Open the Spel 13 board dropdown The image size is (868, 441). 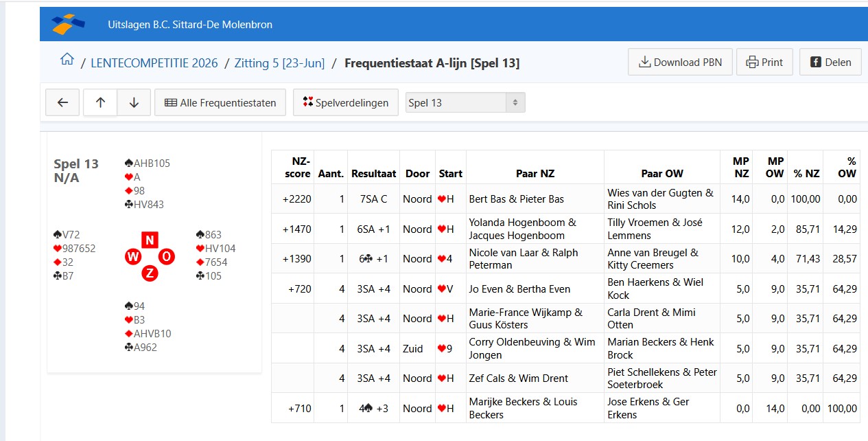[x=465, y=103]
